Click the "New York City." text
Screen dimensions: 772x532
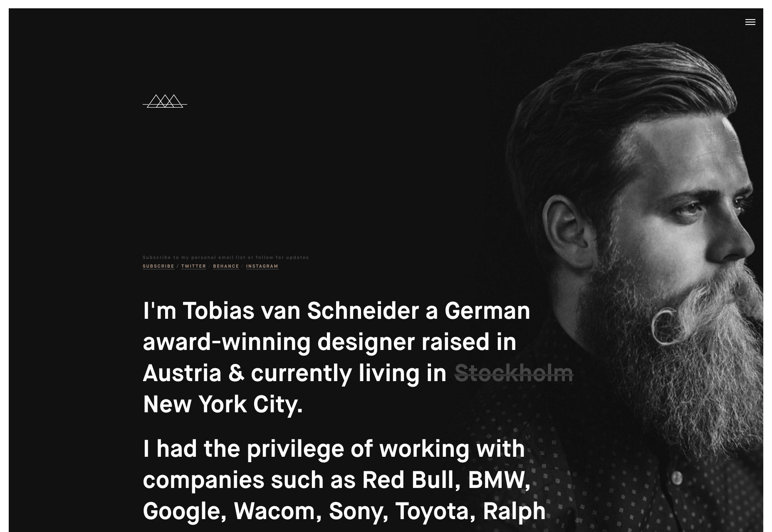223,404
